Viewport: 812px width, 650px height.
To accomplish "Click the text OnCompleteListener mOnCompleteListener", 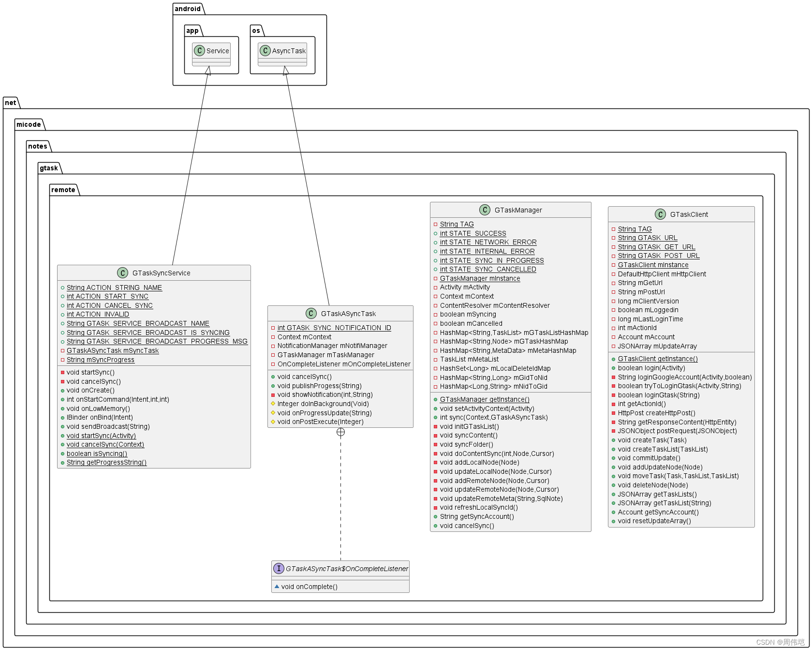I will click(344, 364).
